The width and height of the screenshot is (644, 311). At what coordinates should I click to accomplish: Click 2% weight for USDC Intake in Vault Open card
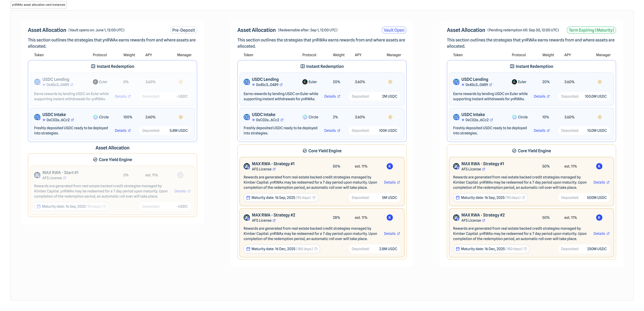(x=335, y=117)
